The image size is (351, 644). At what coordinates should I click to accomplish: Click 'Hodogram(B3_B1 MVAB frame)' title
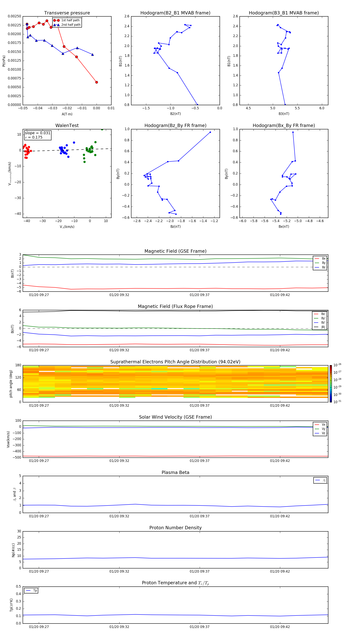click(284, 13)
